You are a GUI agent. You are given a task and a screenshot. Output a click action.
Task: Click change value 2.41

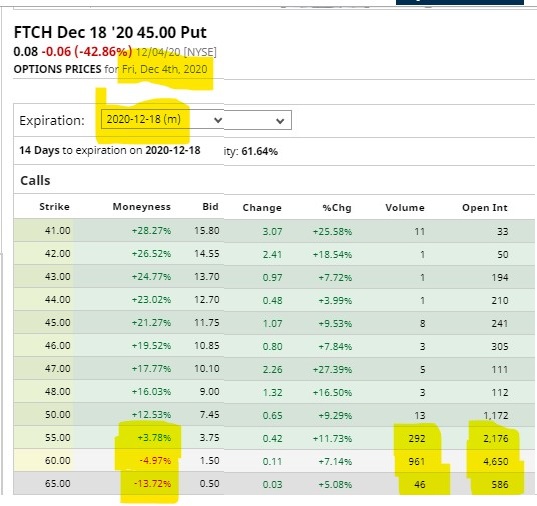point(273,255)
